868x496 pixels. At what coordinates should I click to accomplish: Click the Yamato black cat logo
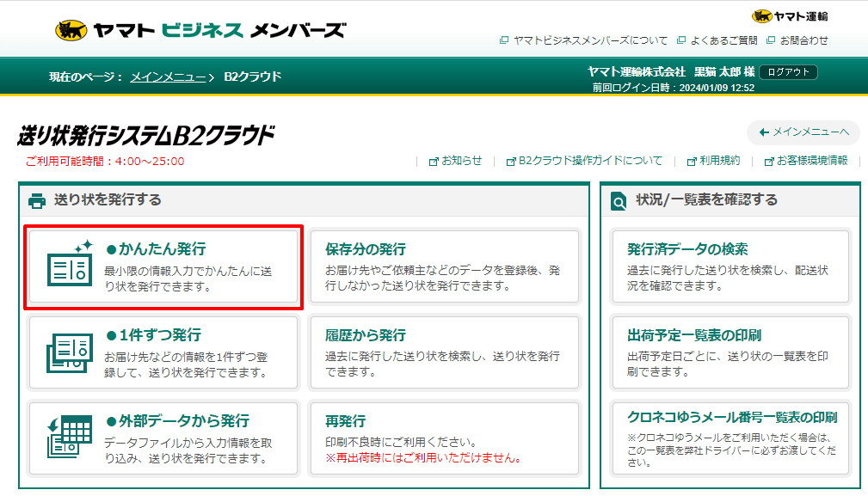(71, 31)
